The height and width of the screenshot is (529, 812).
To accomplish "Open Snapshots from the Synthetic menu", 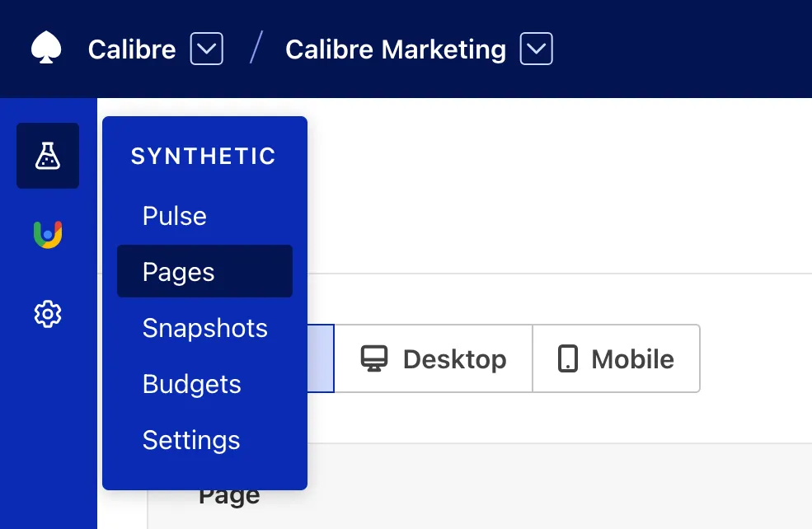I will (205, 328).
